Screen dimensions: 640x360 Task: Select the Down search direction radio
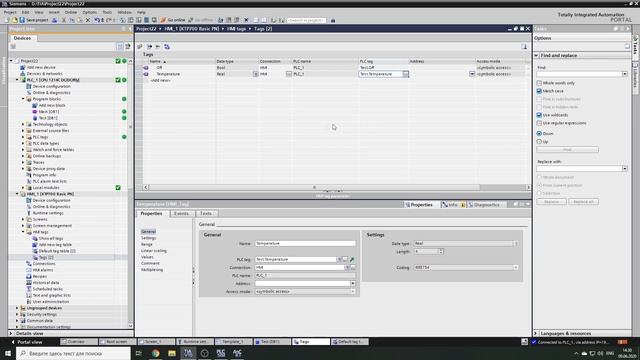click(539, 133)
